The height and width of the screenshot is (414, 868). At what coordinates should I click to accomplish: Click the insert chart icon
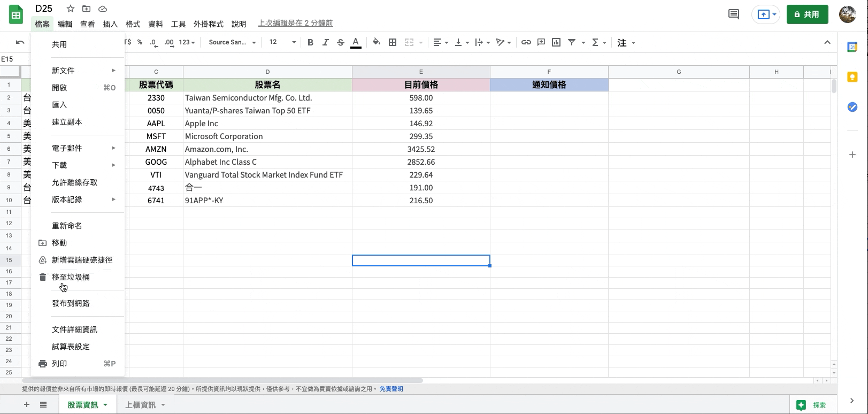pos(556,42)
